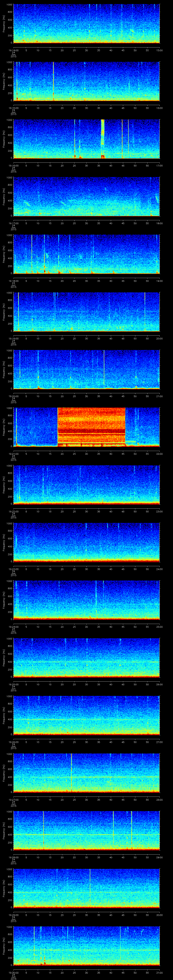Click the spectrogram starting at 19:16:00
This screenshot has height=980, width=173.
tap(87, 139)
